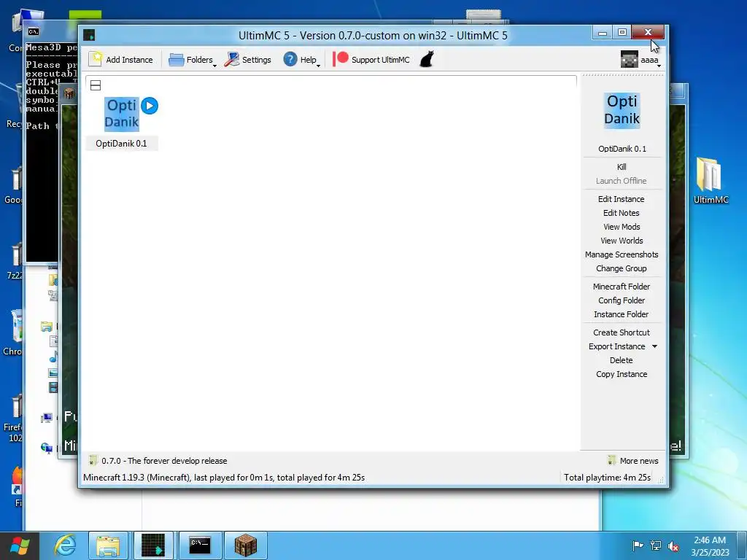Open the Instance Folder
Image resolution: width=747 pixels, height=560 pixels.
click(622, 314)
